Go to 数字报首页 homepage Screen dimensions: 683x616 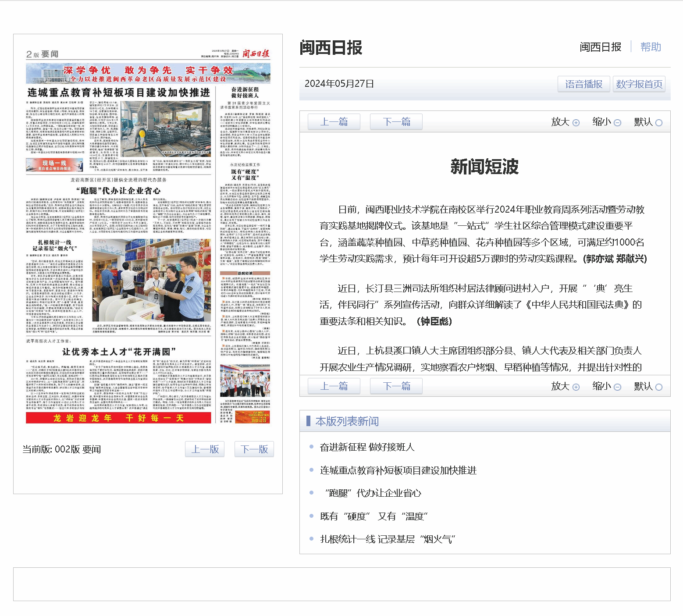pyautogui.click(x=639, y=84)
